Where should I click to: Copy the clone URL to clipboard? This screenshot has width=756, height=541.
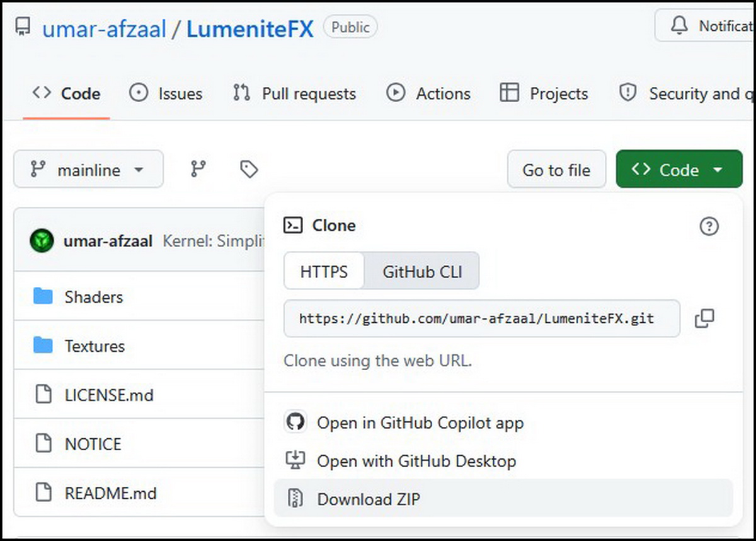coord(704,318)
